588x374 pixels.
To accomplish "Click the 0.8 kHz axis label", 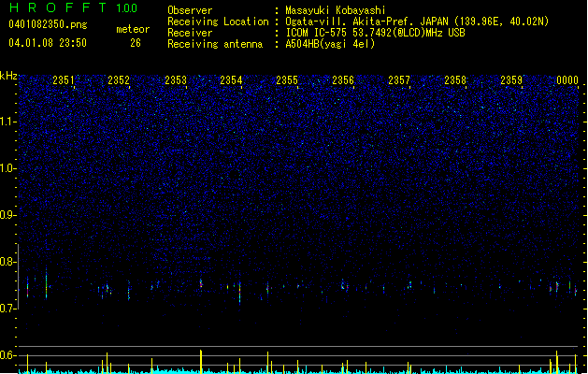I will 7,262.
